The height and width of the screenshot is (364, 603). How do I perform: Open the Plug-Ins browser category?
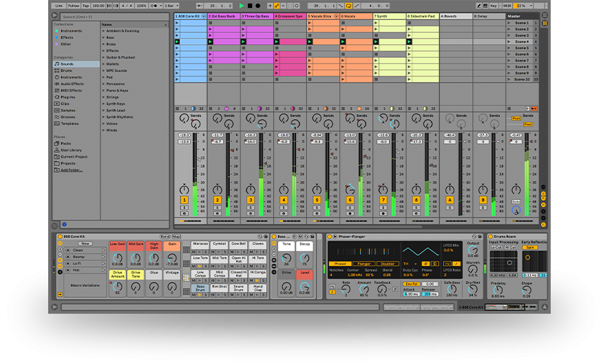pos(67,97)
